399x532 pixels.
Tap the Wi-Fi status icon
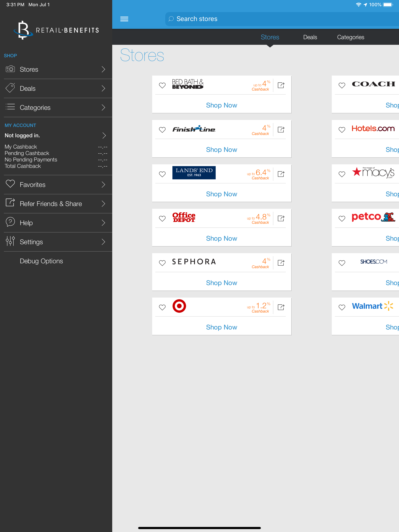[358, 4]
